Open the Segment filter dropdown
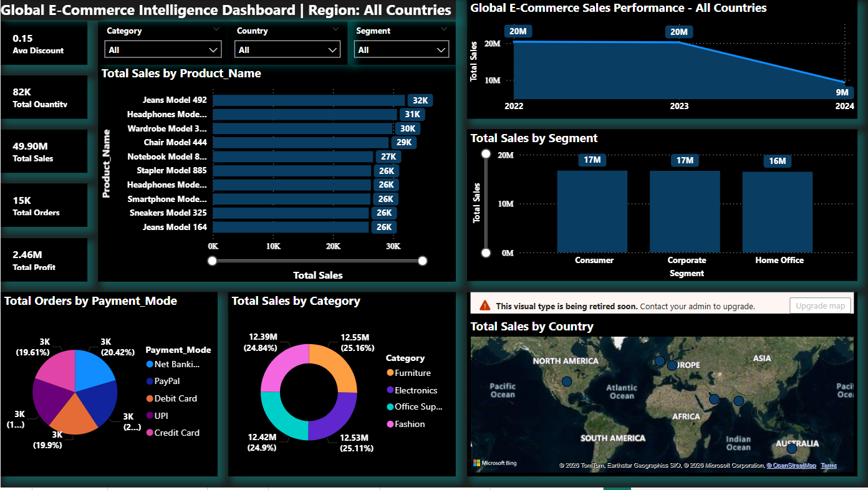This screenshot has width=868, height=490. (401, 50)
